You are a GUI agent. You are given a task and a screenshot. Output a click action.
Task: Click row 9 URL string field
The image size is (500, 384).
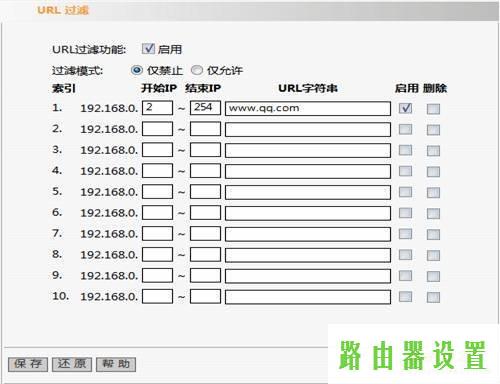pos(308,276)
